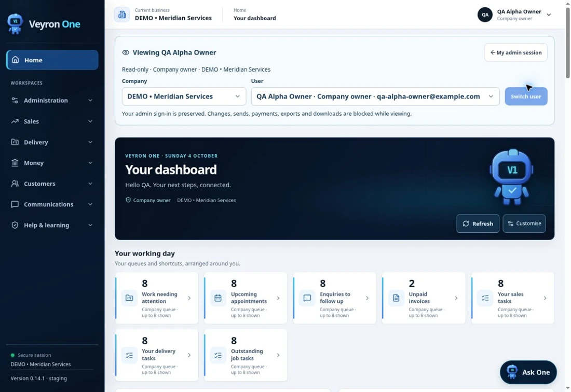Viewport: 571px width, 392px height.
Task: Click the V1 robot mascot in dashboard banner
Action: pos(512,177)
